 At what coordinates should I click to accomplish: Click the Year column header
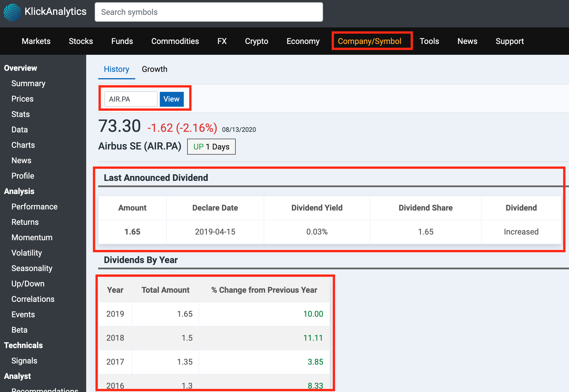click(115, 290)
